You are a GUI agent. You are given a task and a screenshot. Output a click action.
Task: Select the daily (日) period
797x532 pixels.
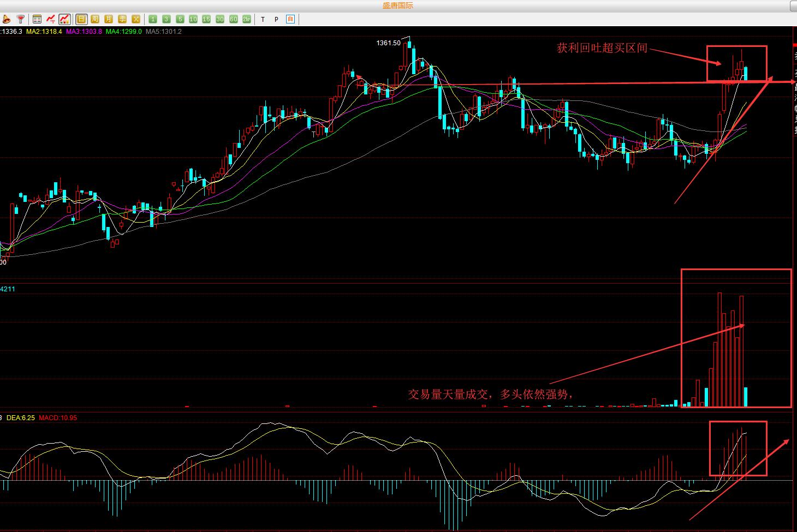(81, 19)
